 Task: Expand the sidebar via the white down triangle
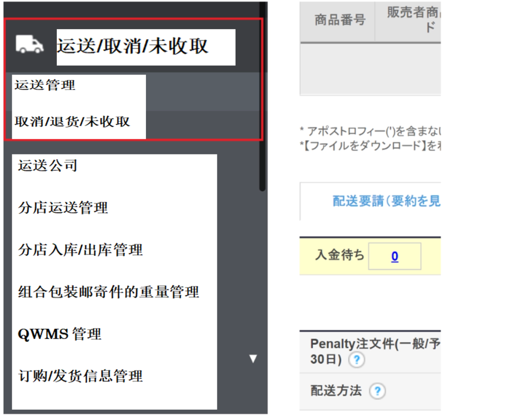(253, 358)
